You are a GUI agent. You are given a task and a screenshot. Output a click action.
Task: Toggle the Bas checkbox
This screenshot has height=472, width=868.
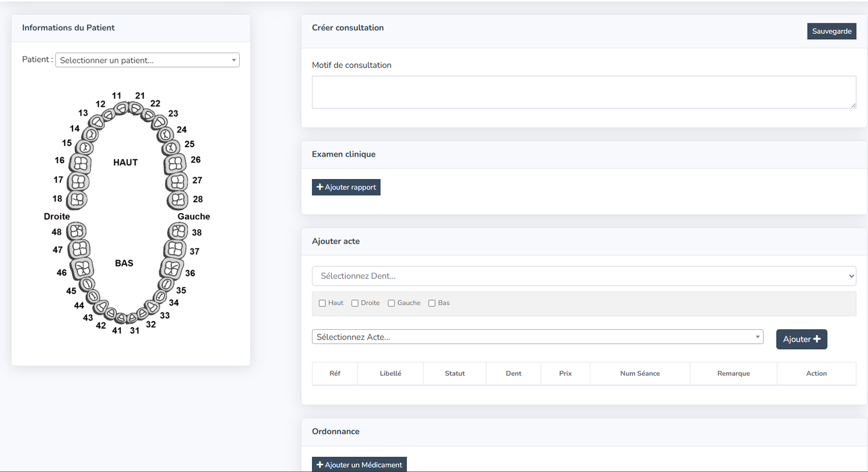pos(432,303)
